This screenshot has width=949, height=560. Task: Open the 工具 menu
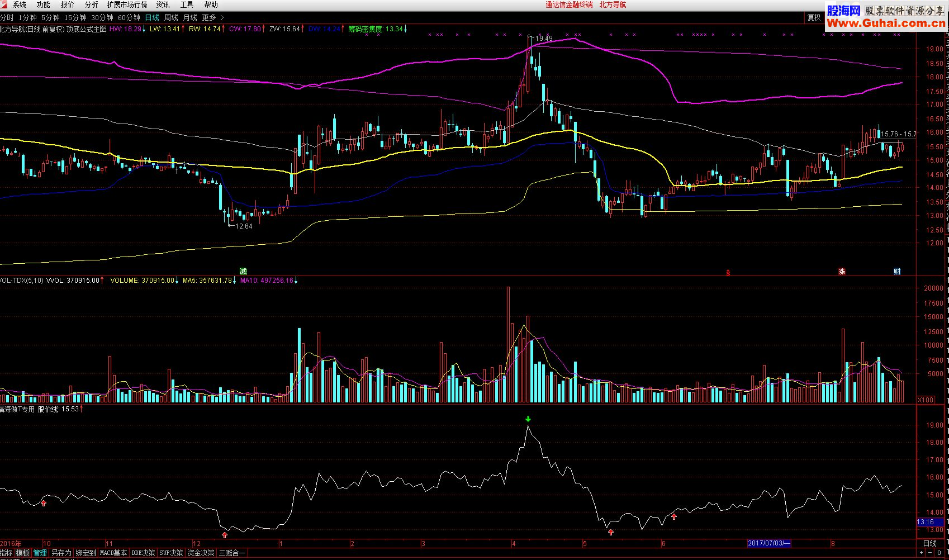[187, 4]
